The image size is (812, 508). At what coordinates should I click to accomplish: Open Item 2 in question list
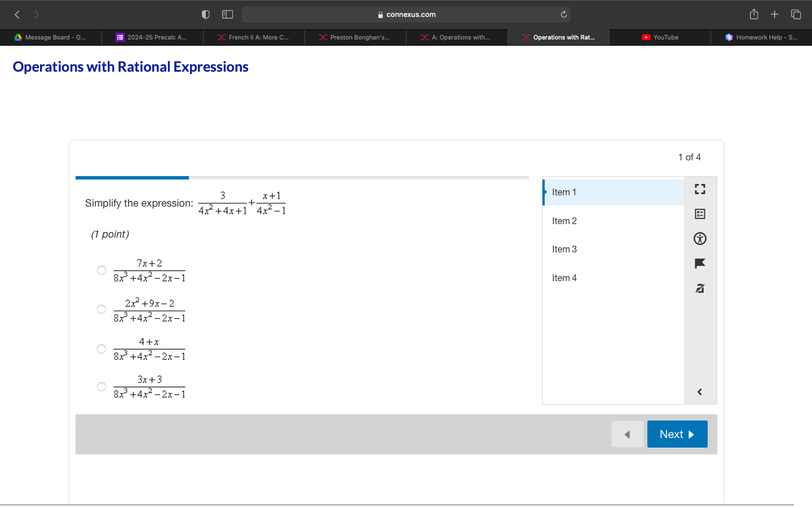pyautogui.click(x=614, y=221)
